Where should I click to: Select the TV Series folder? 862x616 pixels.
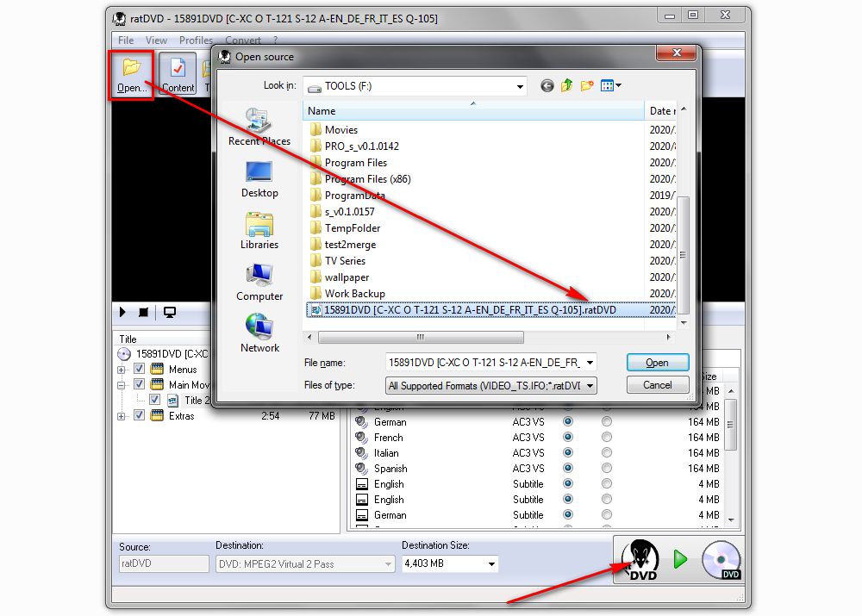pyautogui.click(x=345, y=261)
